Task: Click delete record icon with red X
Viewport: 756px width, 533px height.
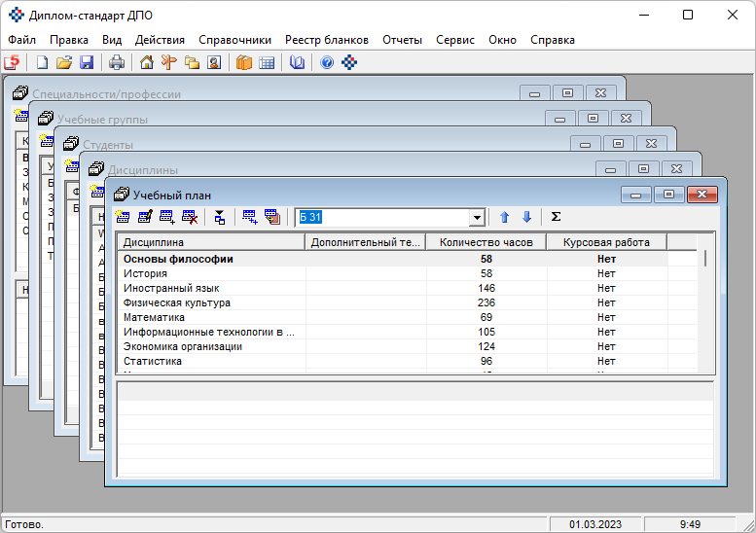Action: click(190, 217)
